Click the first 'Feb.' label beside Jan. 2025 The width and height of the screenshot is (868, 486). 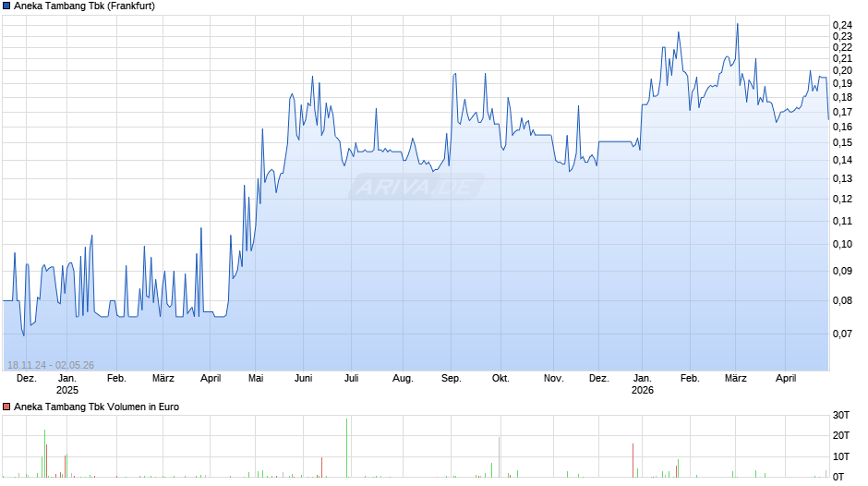pos(116,379)
